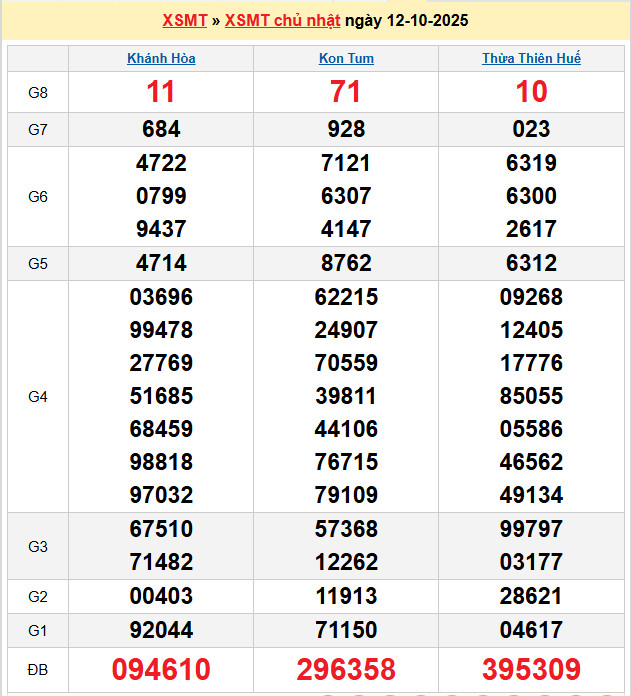The image size is (631, 696).
Task: Click G3 number 57368 under Kon Tum
Action: tap(346, 528)
